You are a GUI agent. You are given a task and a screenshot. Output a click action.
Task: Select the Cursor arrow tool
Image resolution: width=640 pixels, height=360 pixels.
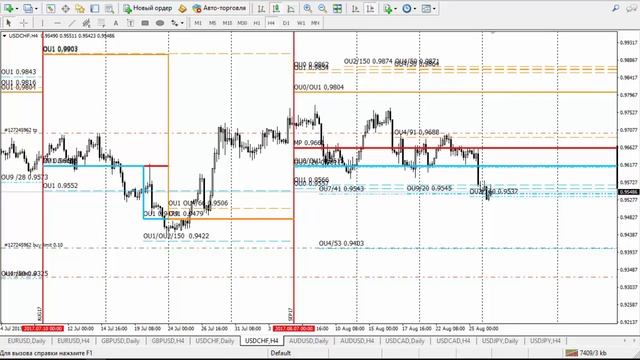[x=9, y=23]
